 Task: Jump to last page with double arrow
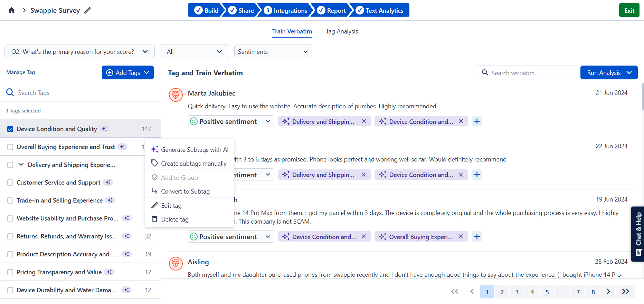tap(625, 292)
